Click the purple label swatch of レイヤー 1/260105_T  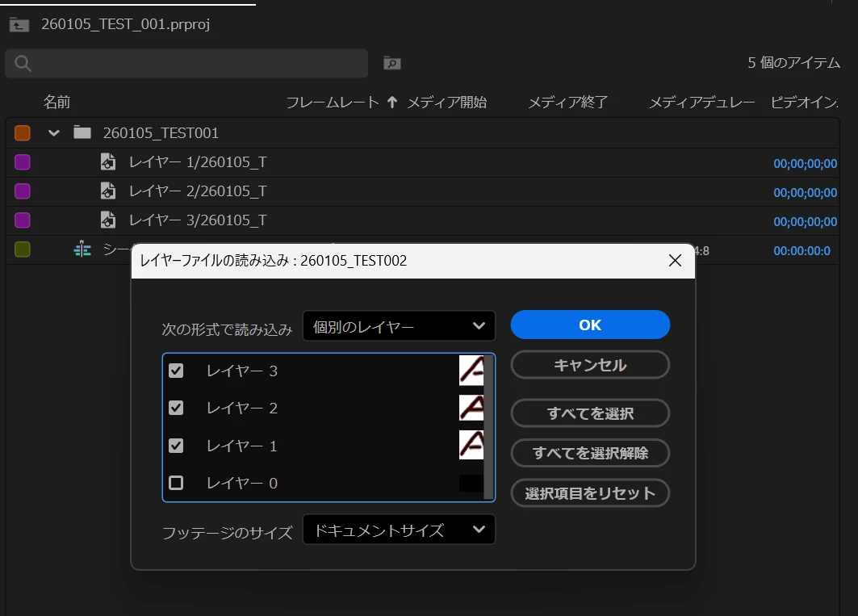23,162
